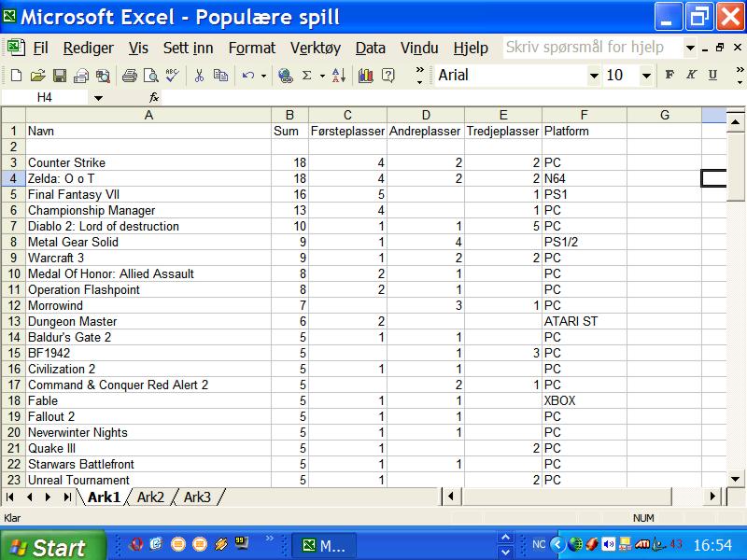Click the Search icon next to e-mail
This screenshot has width=747, height=560.
pos(103,76)
